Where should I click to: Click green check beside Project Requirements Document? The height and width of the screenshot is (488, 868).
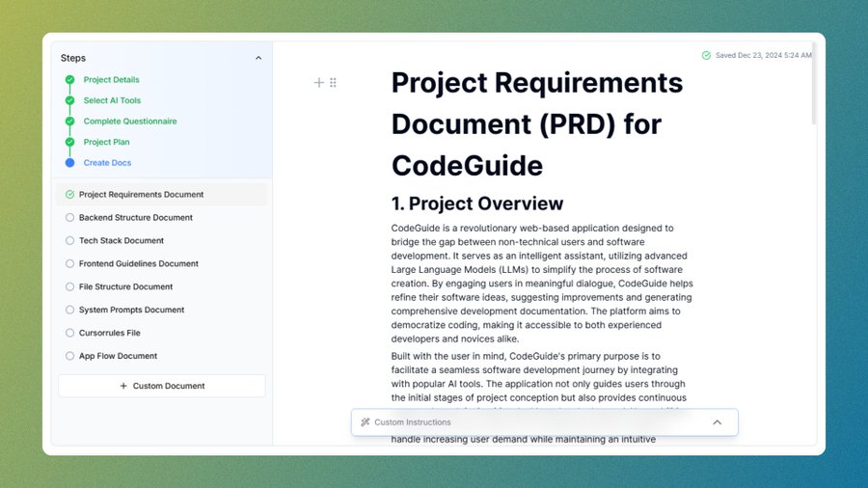pyautogui.click(x=69, y=194)
